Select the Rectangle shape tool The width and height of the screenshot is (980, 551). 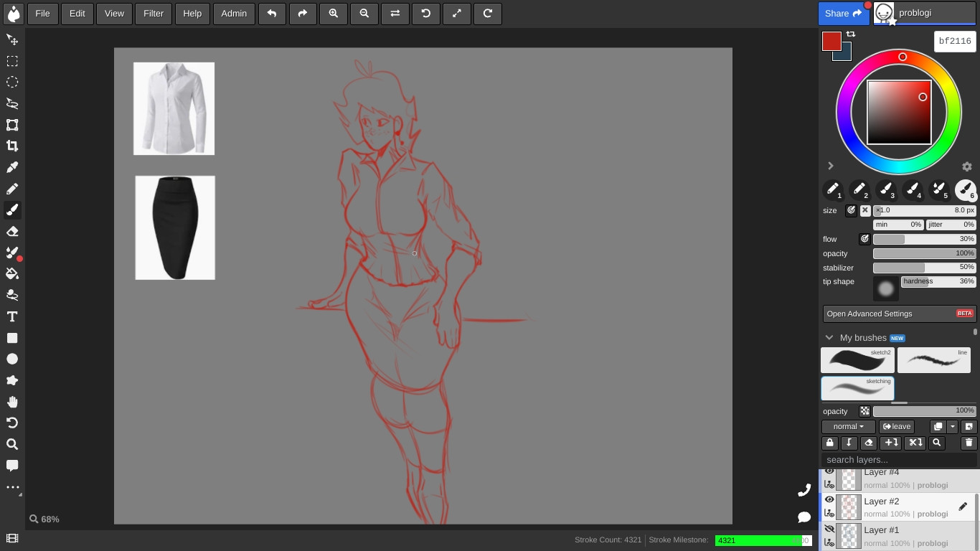coord(12,338)
